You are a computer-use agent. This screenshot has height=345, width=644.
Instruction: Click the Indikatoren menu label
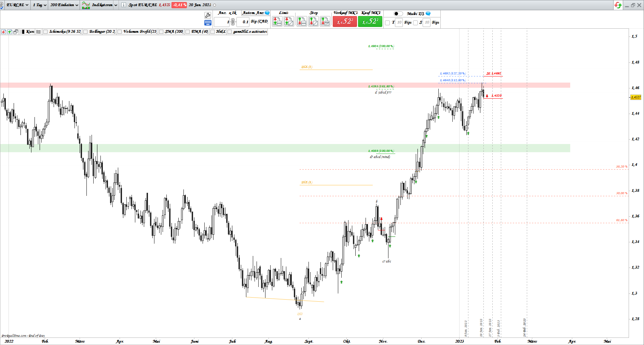click(x=102, y=5)
